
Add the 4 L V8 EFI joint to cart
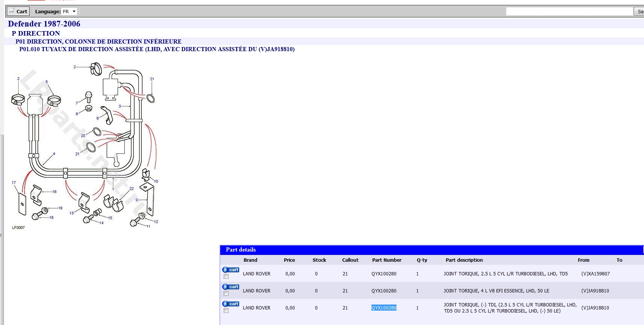[x=230, y=287]
